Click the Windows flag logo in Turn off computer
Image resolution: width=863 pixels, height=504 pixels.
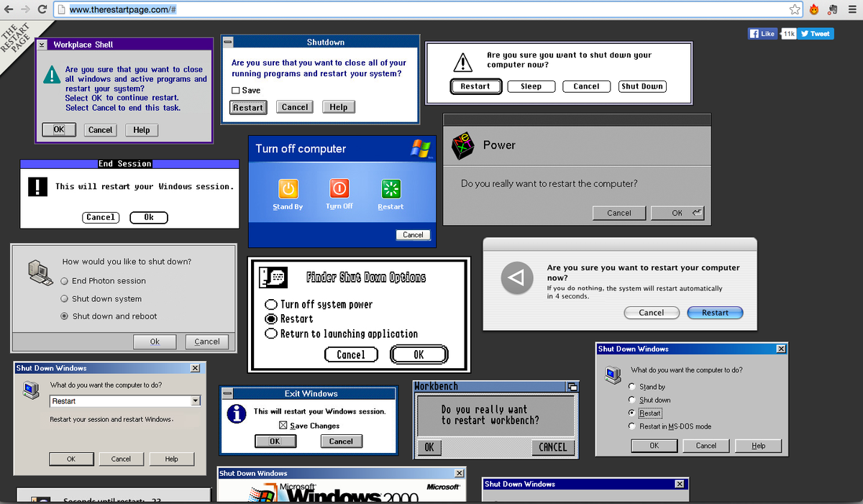[x=420, y=148]
